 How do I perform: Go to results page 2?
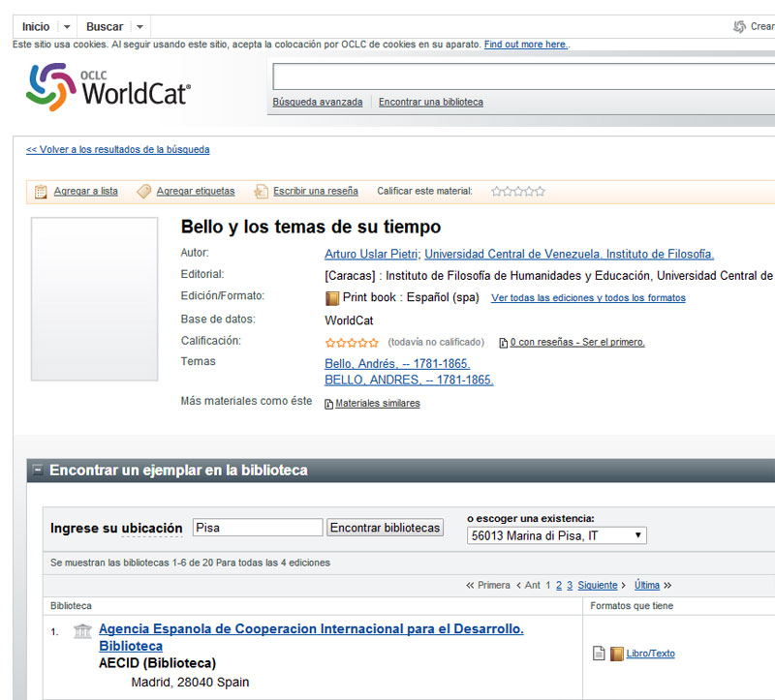click(x=559, y=586)
